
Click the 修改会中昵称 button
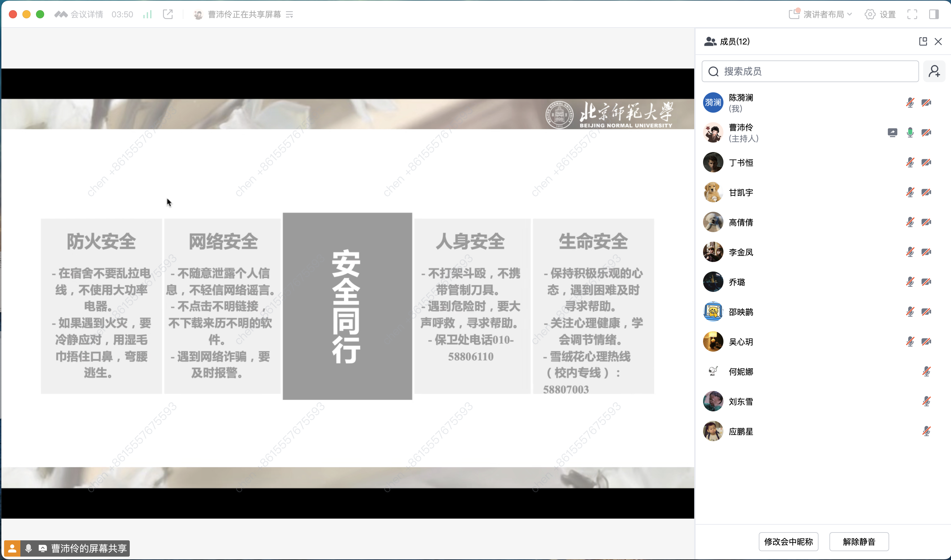coord(788,542)
